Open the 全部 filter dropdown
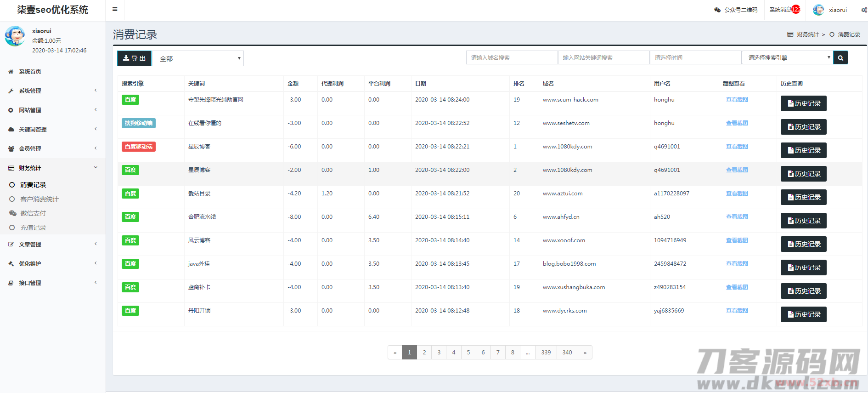Image resolution: width=868 pixels, height=393 pixels. 198,58
